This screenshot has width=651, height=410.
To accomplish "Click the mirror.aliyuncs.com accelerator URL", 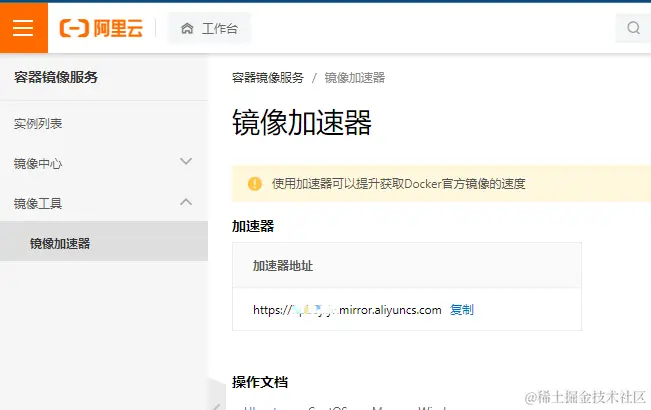I will tap(347, 310).
